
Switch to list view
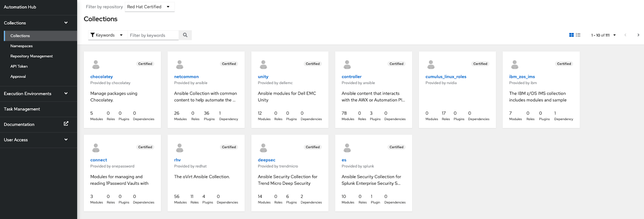point(578,35)
